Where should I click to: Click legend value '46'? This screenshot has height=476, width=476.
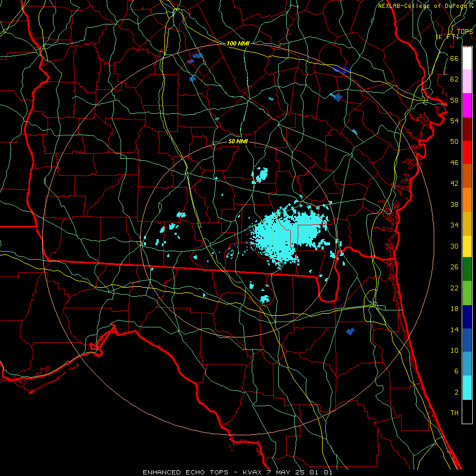tap(454, 163)
